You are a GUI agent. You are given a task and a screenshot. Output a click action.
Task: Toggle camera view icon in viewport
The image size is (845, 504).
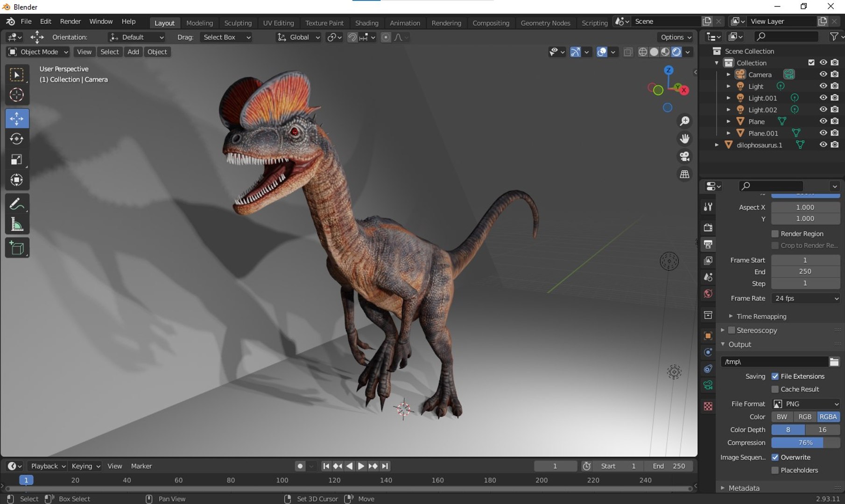click(x=684, y=156)
